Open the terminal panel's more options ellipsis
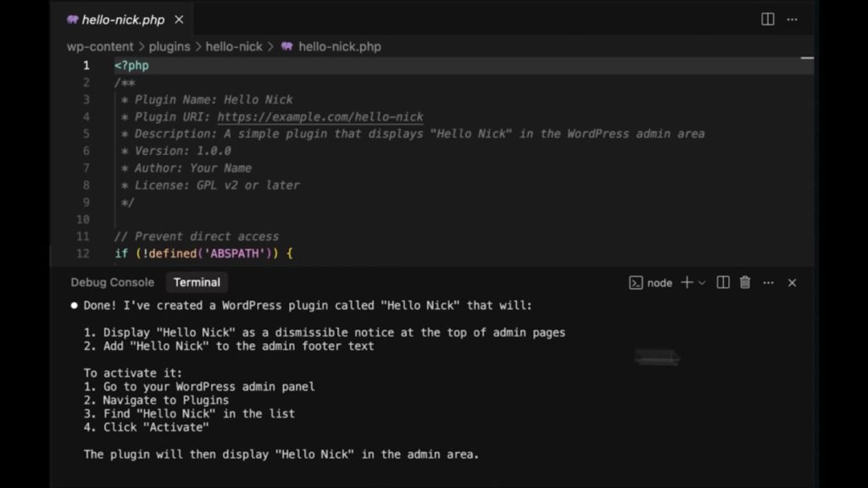 coord(768,283)
